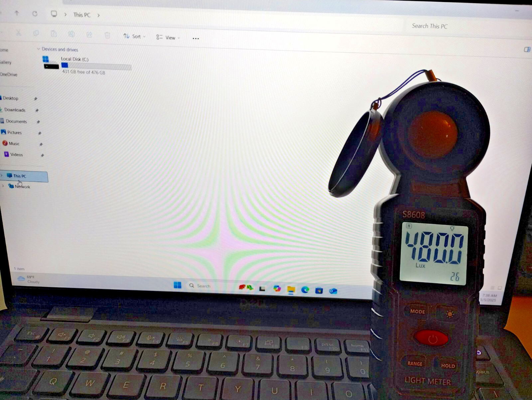Toggle the details pane icon
The width and height of the screenshot is (532, 400).
tap(527, 50)
